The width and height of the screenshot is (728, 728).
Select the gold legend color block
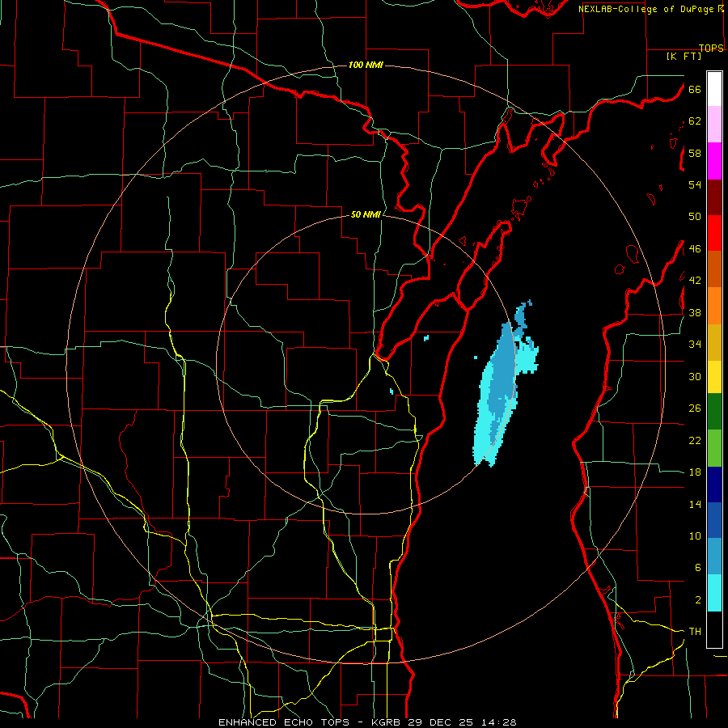pyautogui.click(x=714, y=342)
